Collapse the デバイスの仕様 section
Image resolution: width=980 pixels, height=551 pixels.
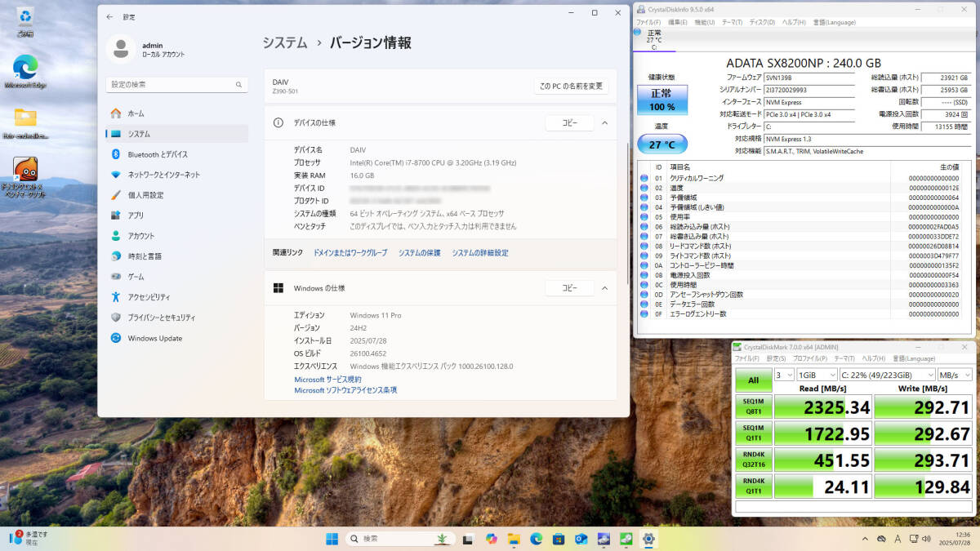pos(604,122)
